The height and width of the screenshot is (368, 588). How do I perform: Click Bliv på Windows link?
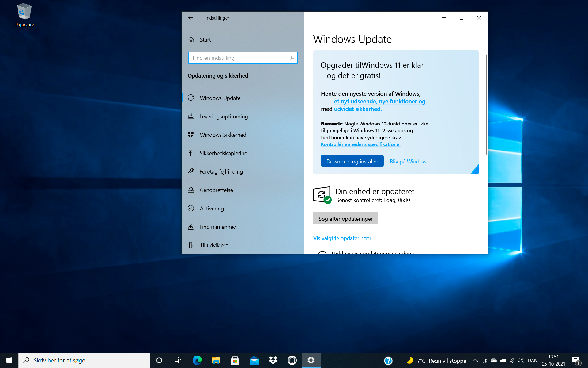[x=409, y=161]
